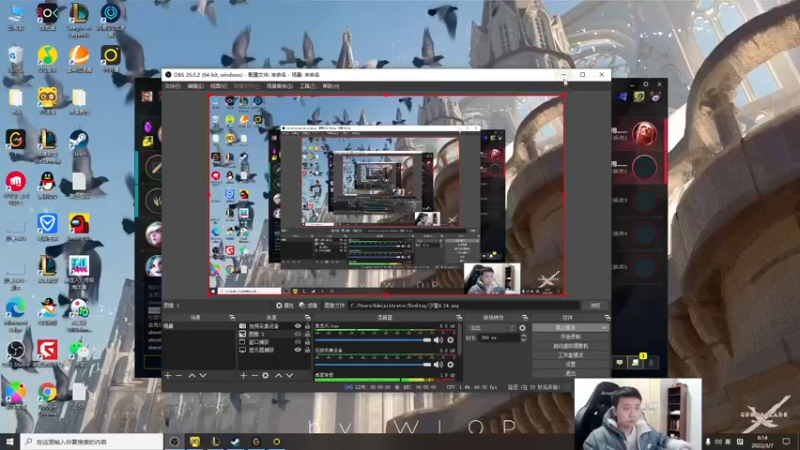Set volume on the second mixer track slider
This screenshot has height=450, width=800.
(x=373, y=364)
